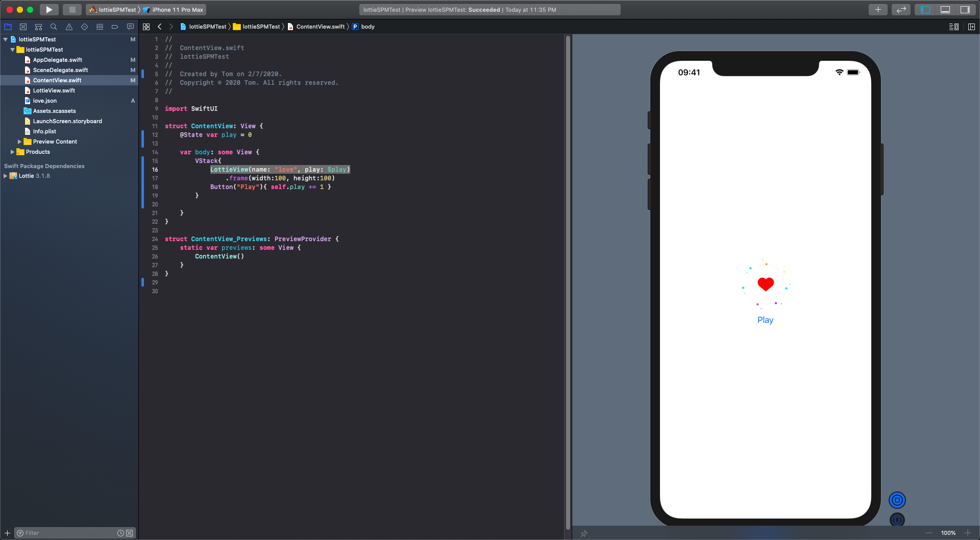Viewport: 980px width, 540px height.
Task: Show the code review arrows button
Action: (901, 10)
